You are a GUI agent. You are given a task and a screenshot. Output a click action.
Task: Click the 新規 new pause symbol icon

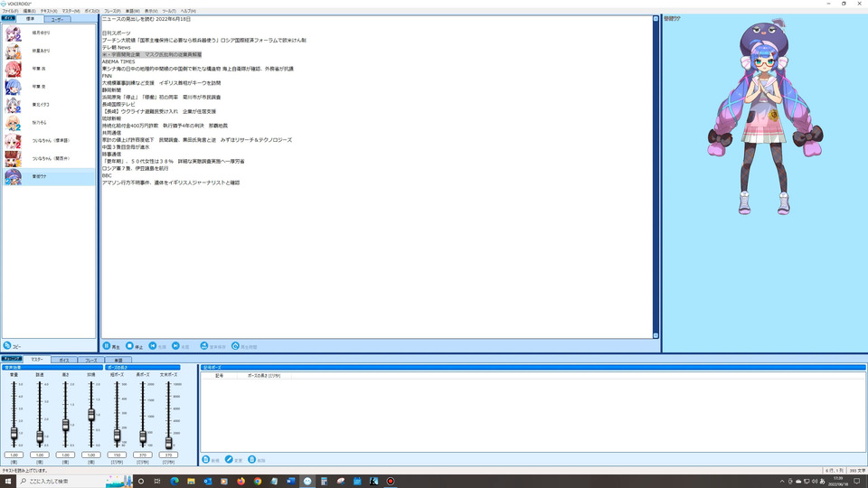point(206,459)
